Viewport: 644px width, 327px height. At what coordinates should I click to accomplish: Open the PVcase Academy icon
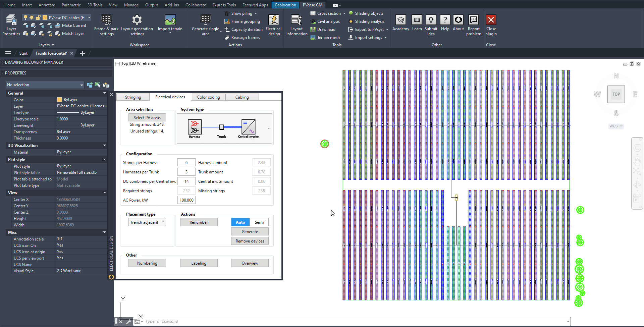click(400, 20)
